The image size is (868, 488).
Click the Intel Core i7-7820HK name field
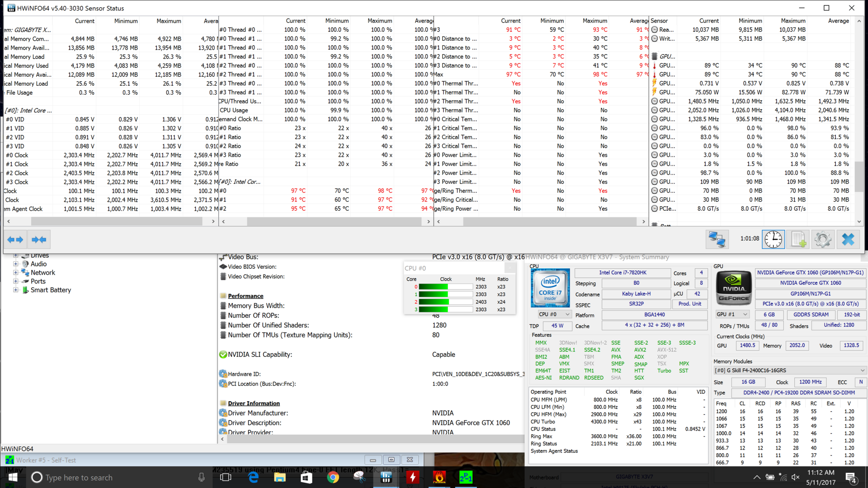click(x=623, y=273)
